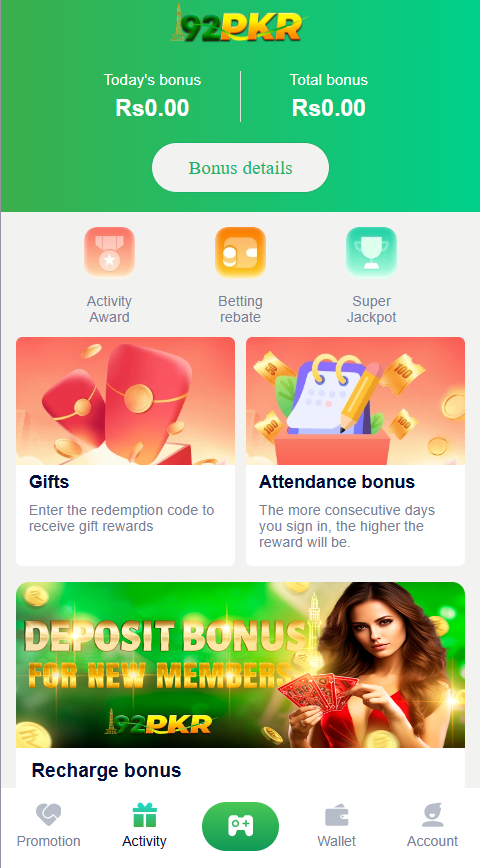Tap the Betting rebate coin icon
This screenshot has height=868, width=480.
[x=240, y=252]
